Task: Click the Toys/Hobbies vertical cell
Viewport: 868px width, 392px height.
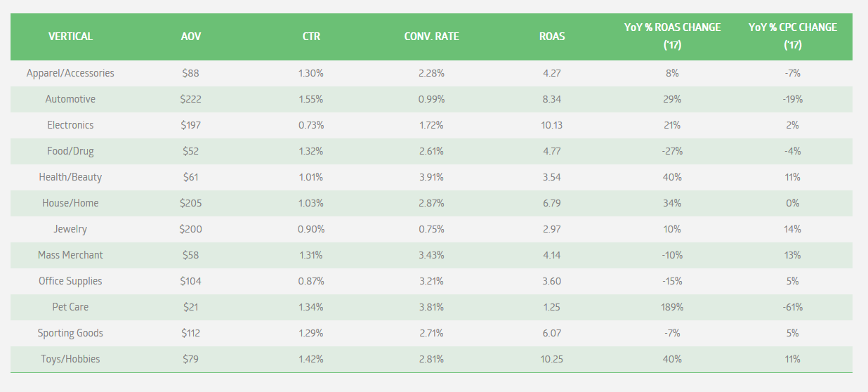Action: point(70,359)
